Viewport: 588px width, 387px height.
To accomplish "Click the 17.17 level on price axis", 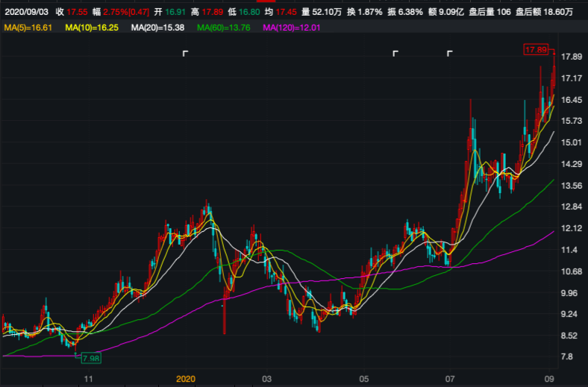I will (571, 78).
